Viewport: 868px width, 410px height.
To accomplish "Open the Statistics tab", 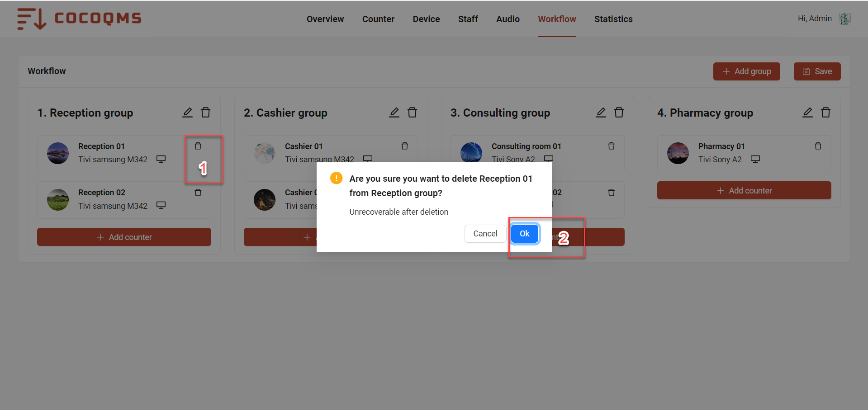I will [613, 19].
